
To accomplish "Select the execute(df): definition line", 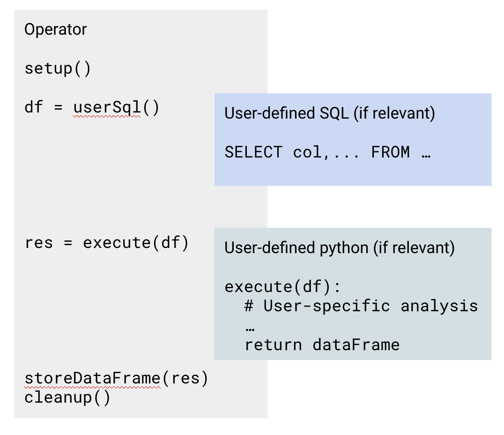I will click(282, 287).
